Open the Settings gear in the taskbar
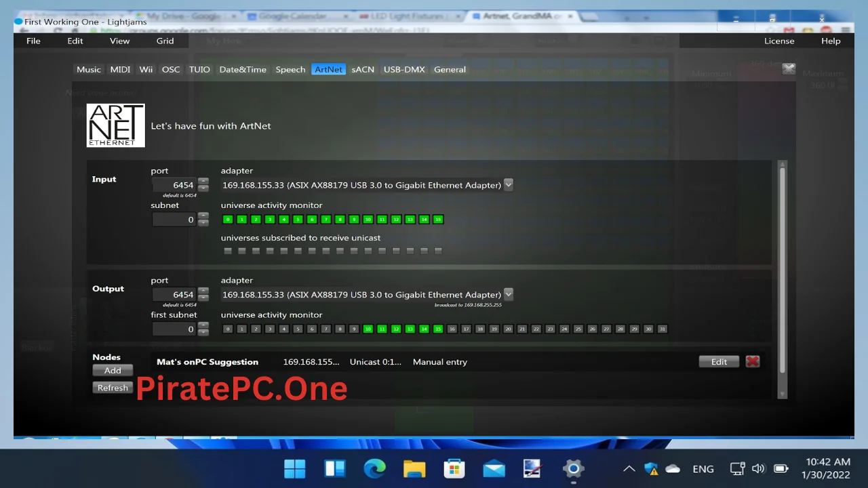This screenshot has width=868, height=488. tap(574, 468)
